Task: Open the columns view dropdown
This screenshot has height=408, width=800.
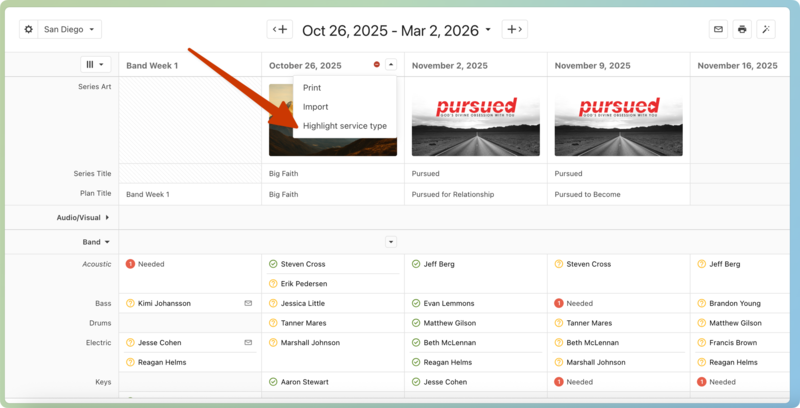Action: (x=95, y=65)
